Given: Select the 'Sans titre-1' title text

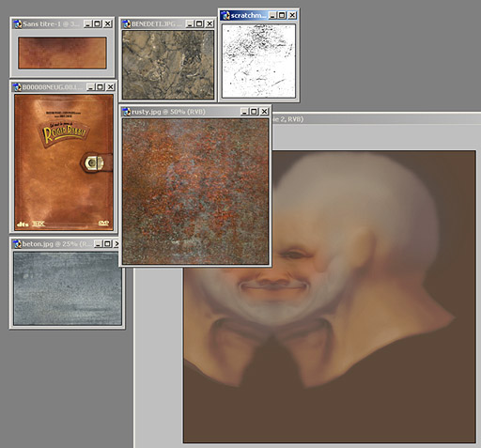Looking at the screenshot, I should tap(40, 24).
